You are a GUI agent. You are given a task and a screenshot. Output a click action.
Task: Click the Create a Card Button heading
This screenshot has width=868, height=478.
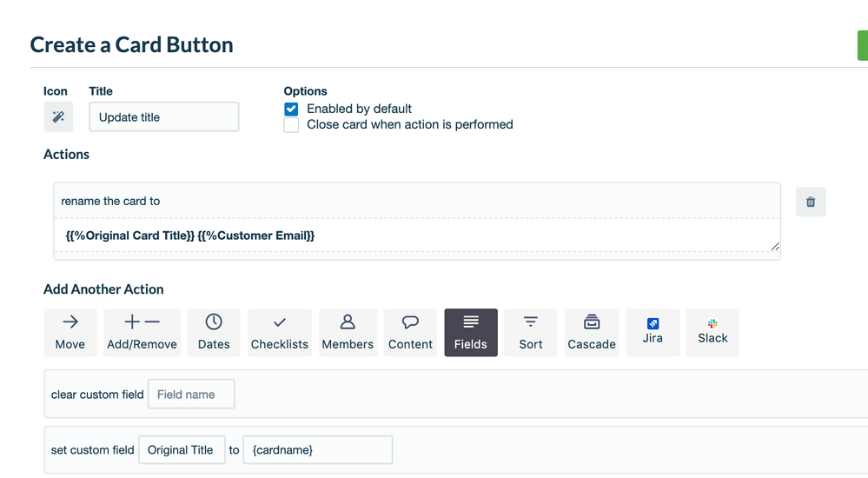pos(132,45)
